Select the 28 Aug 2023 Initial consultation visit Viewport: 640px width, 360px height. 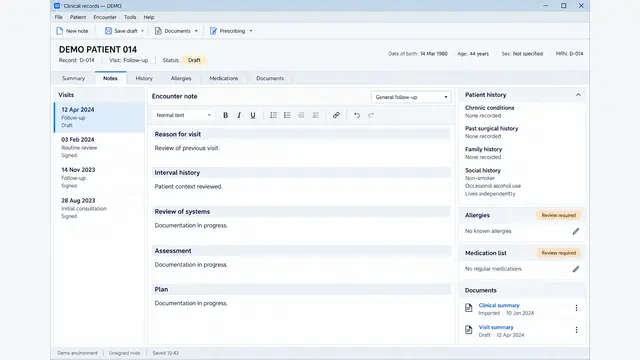click(x=100, y=208)
